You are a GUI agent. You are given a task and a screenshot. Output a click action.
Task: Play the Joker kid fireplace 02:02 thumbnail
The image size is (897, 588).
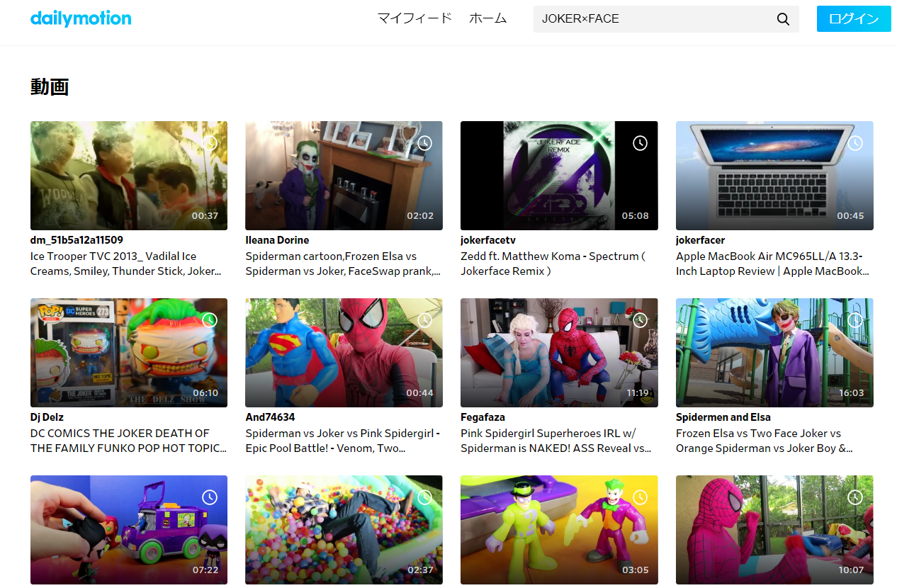pyautogui.click(x=344, y=176)
